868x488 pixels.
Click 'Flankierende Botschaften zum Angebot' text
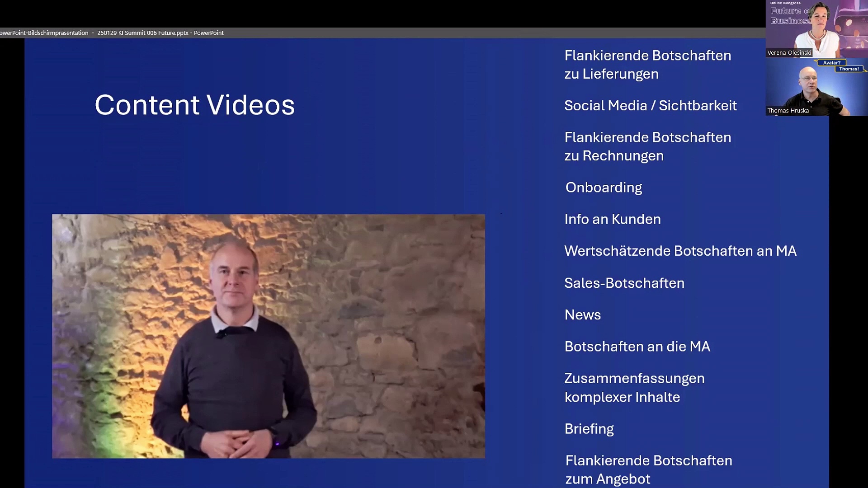coord(648,469)
